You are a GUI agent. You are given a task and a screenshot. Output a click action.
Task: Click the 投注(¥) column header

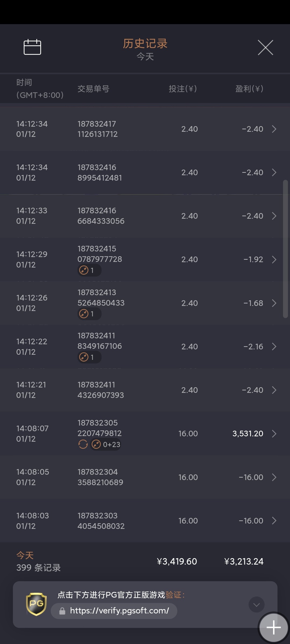[183, 89]
